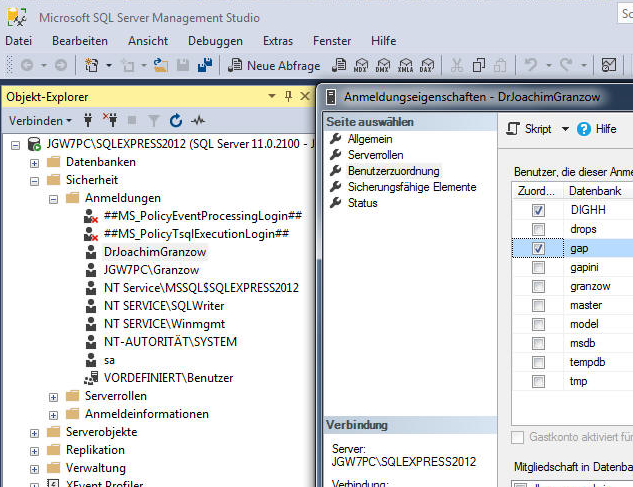Click the open file folder icon
The image size is (633, 487).
pos(161,65)
